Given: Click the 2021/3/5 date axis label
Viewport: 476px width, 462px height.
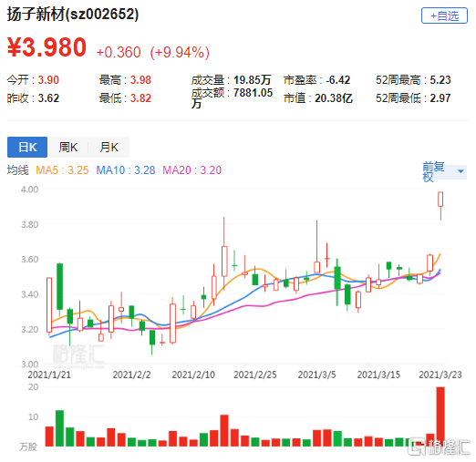Looking at the screenshot, I should 316,375.
